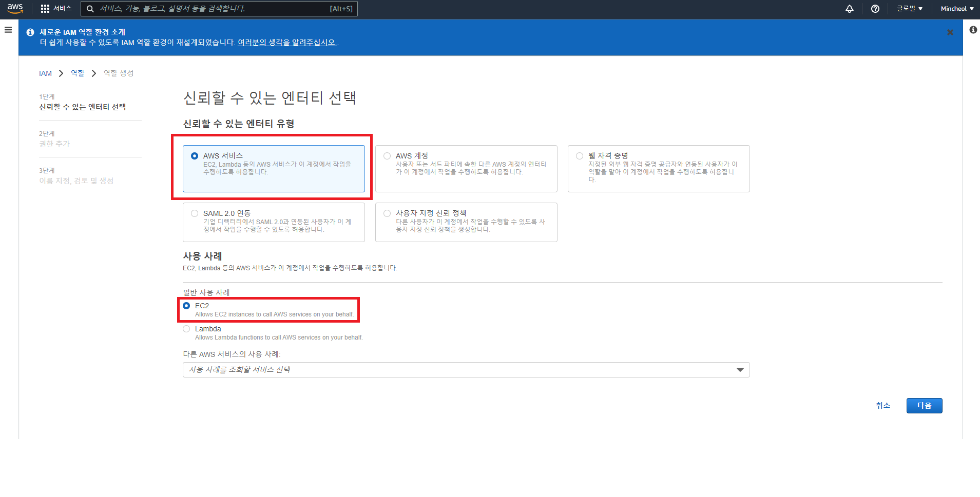Click the 취소 cancel button
980x497 pixels.
pyautogui.click(x=883, y=406)
